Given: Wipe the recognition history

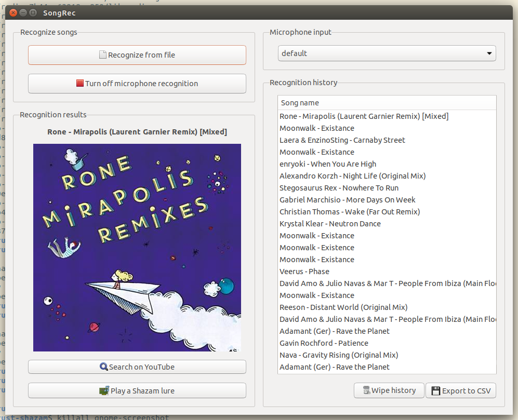Looking at the screenshot, I should click(389, 390).
